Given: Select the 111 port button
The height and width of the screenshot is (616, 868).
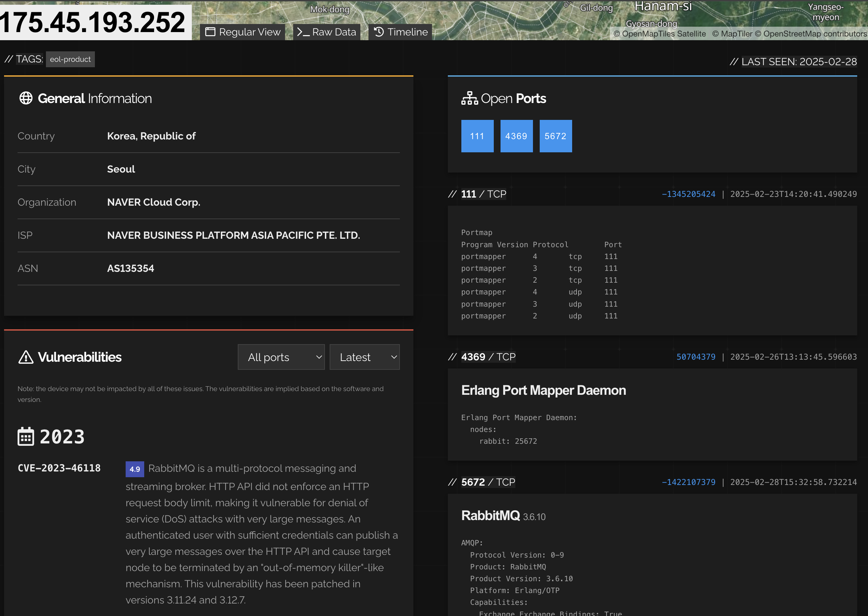Looking at the screenshot, I should [477, 136].
